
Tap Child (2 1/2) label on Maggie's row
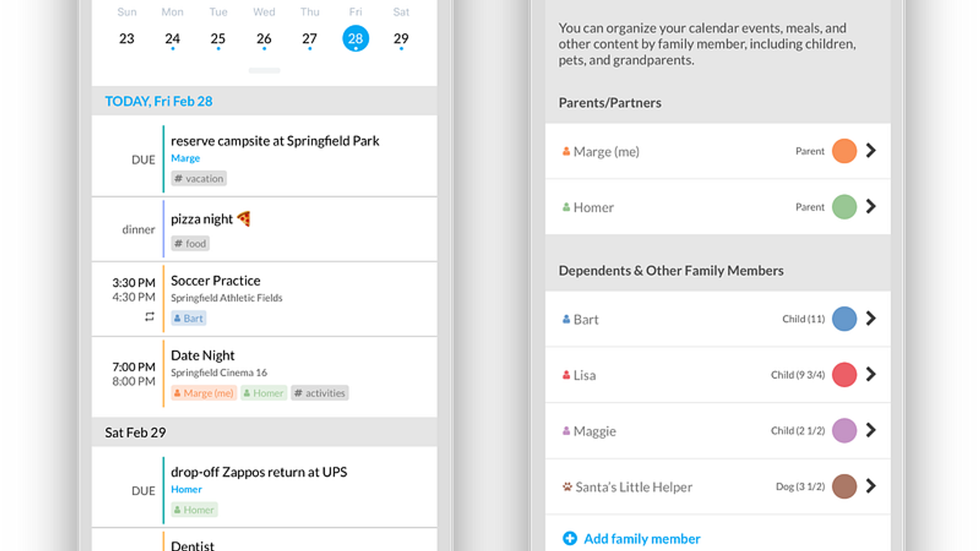click(798, 431)
